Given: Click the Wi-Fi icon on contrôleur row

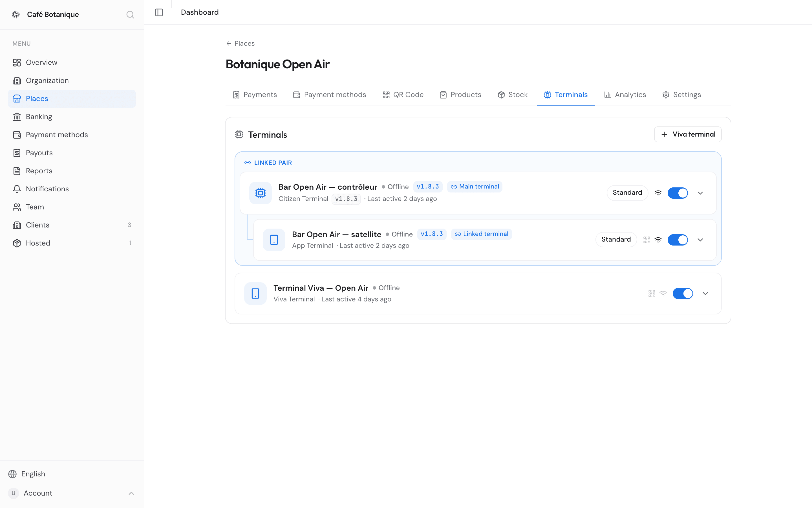Looking at the screenshot, I should (658, 193).
